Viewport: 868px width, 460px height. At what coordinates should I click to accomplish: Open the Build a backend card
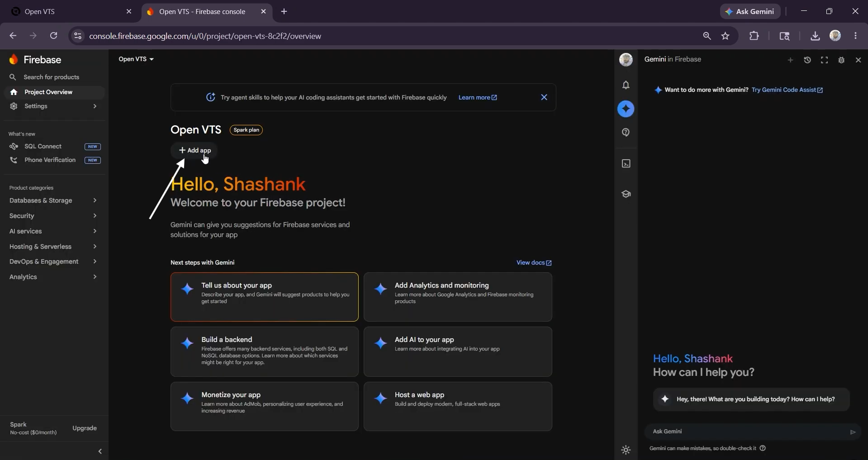[x=265, y=352]
